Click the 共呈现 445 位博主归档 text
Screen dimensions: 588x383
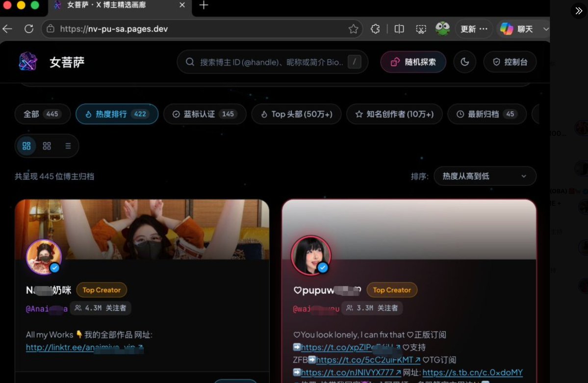[54, 177]
